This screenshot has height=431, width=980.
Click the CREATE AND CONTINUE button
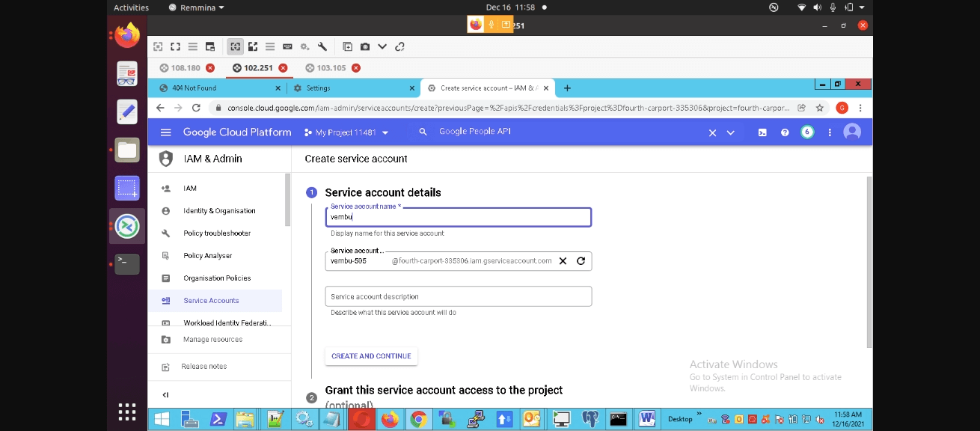371,356
